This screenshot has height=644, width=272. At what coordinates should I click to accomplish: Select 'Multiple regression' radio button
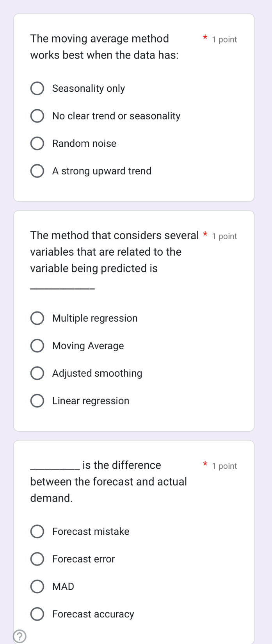coord(37,318)
